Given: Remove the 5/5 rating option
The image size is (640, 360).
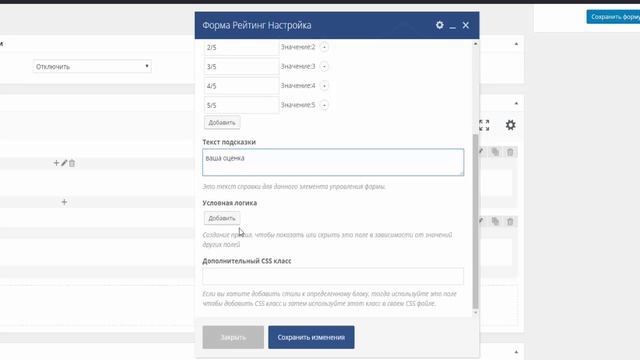Looking at the screenshot, I should tap(324, 105).
